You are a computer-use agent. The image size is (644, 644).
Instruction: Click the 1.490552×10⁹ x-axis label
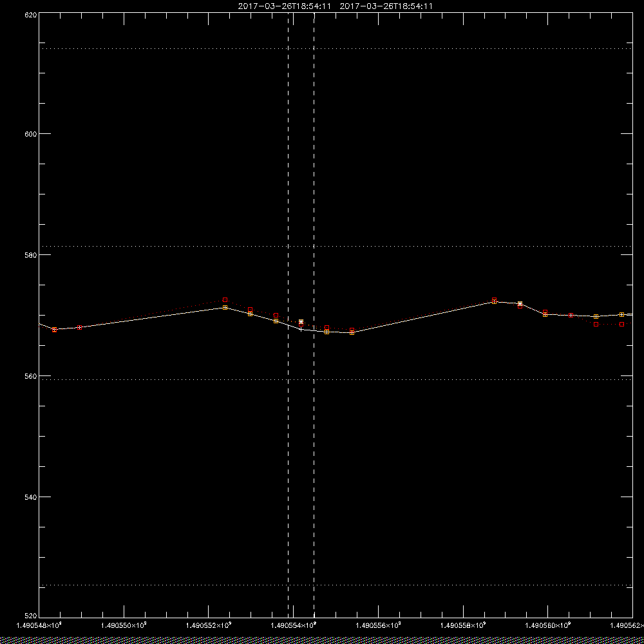pos(209,625)
